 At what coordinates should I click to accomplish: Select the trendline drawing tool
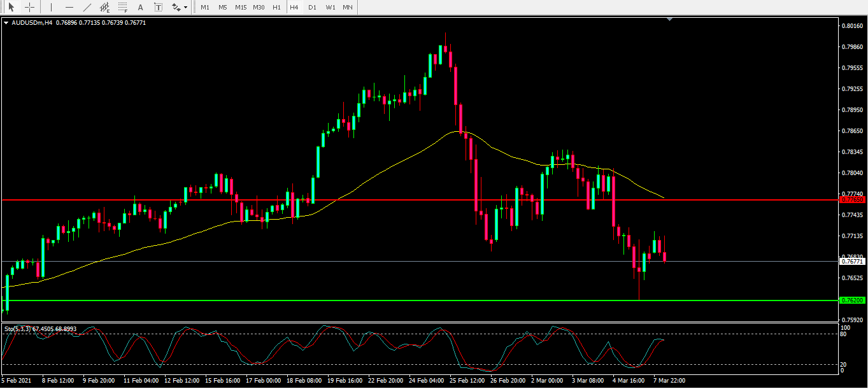point(87,8)
